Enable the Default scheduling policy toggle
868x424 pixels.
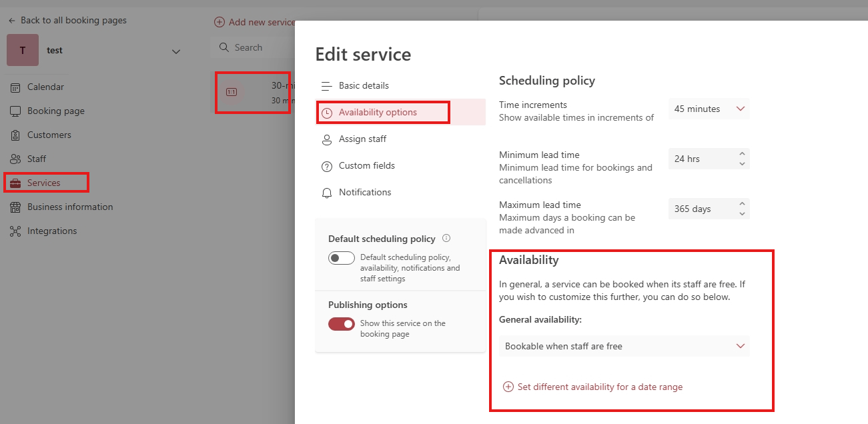[x=342, y=258]
